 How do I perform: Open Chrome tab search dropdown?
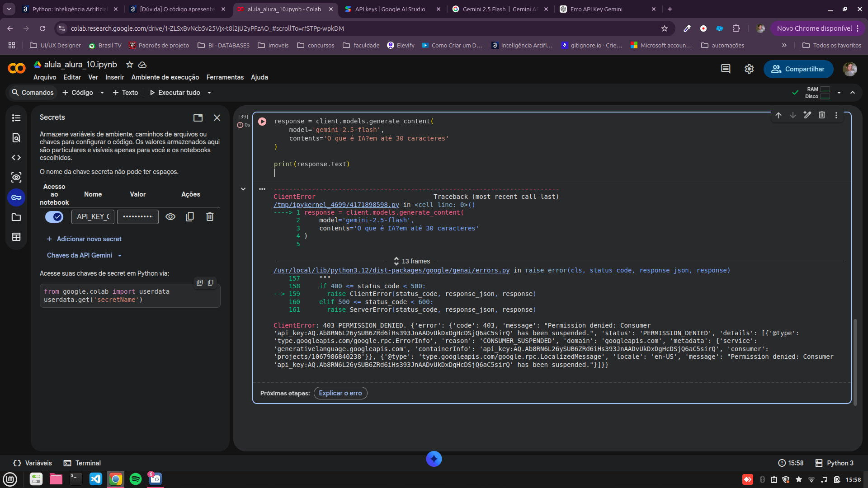(9, 9)
